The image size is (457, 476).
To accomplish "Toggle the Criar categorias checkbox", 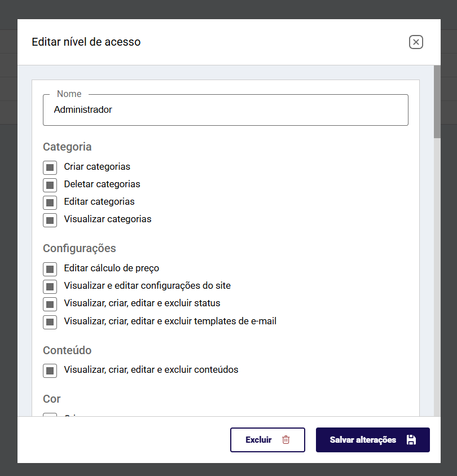I will tap(50, 168).
